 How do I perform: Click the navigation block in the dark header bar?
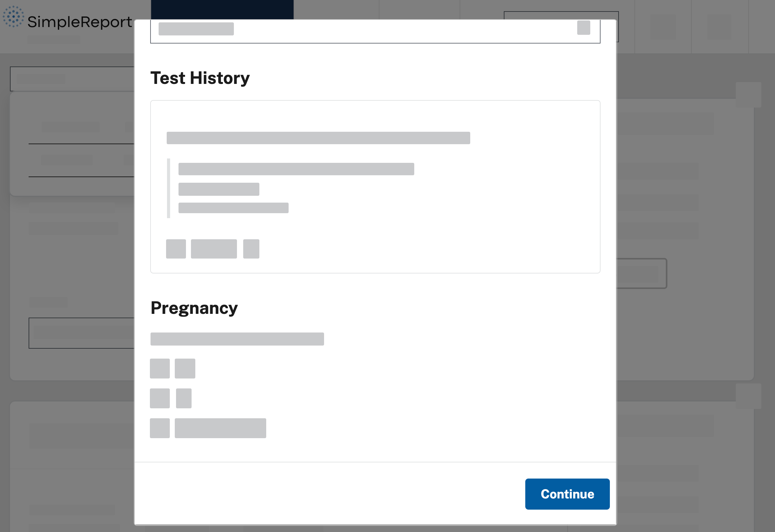(x=222, y=8)
